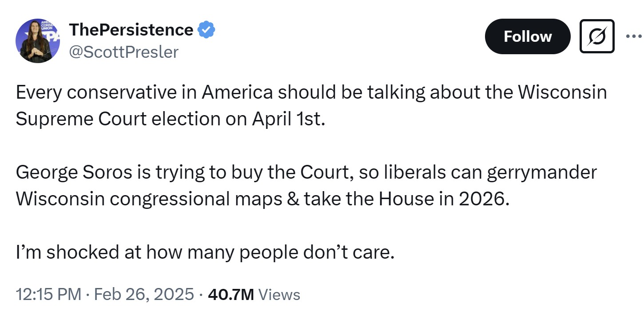The image size is (644, 312).
Task: Open ThePersistence profile avatar picture
Action: click(x=37, y=41)
